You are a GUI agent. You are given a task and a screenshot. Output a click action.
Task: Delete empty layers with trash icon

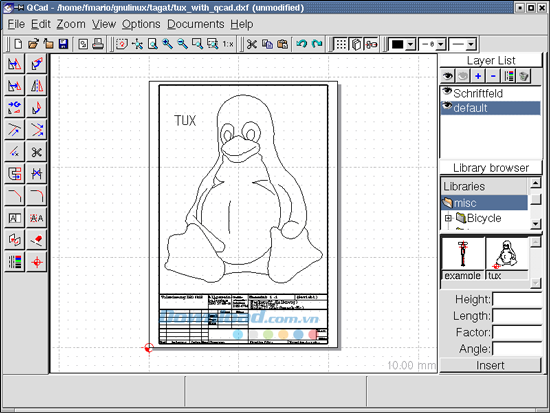point(524,76)
